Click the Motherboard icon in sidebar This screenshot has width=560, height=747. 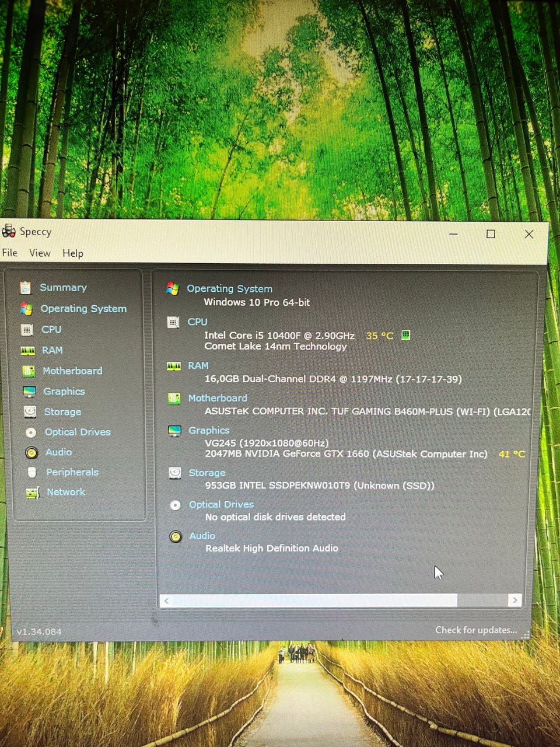pos(28,371)
